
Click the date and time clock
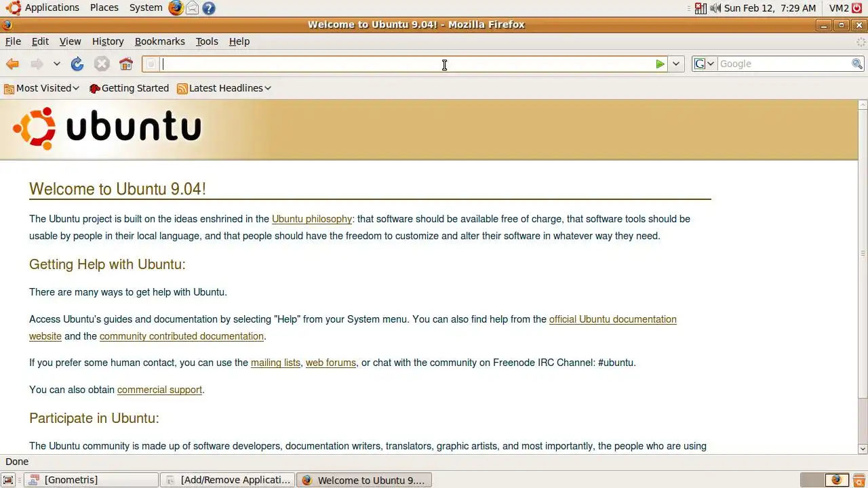(770, 8)
